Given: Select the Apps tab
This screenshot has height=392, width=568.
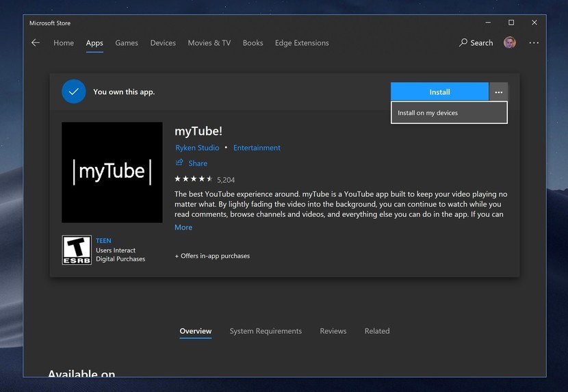Looking at the screenshot, I should point(94,43).
